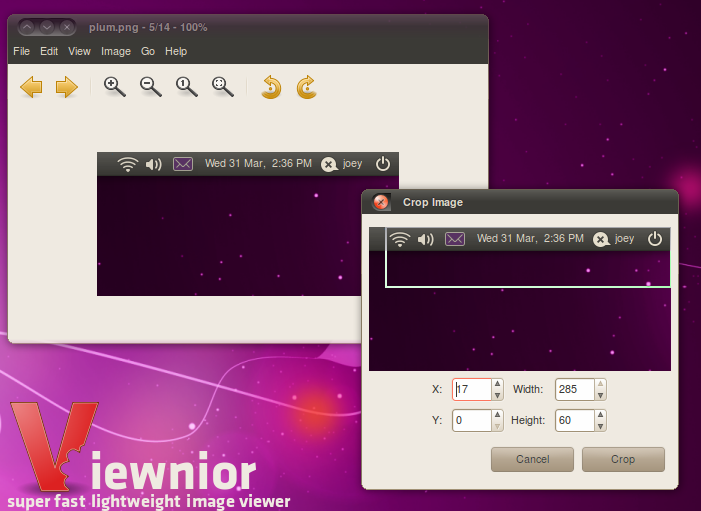Rotate image counterclockwise
Screen dimensions: 701x511
click(271, 87)
